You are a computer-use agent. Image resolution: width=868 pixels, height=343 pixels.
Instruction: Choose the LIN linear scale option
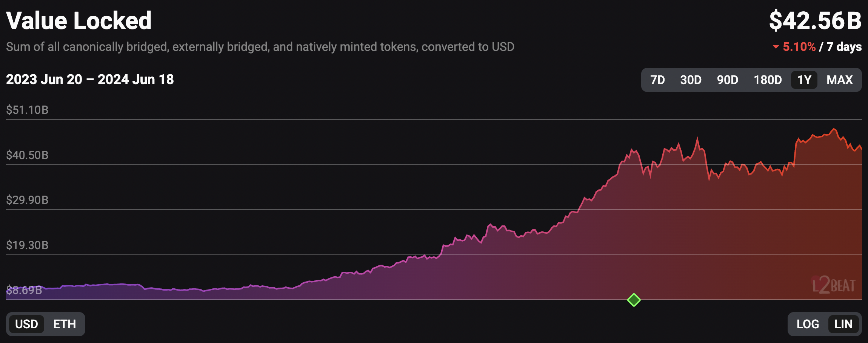[x=843, y=324]
